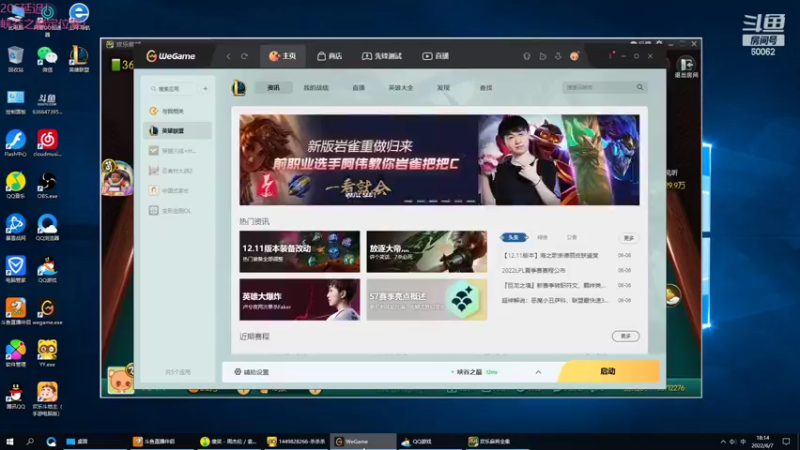
Task: Select the 资讯 news sub-tab
Action: pos(273,88)
